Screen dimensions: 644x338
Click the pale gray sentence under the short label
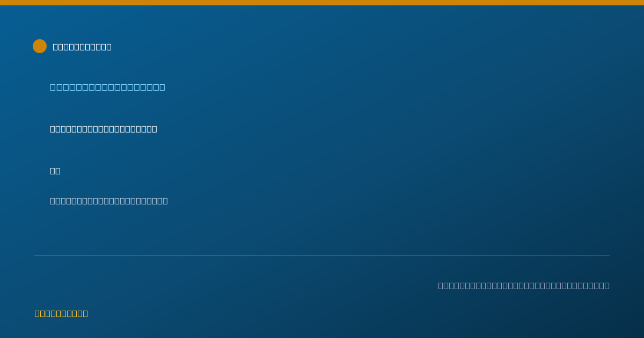(x=109, y=201)
